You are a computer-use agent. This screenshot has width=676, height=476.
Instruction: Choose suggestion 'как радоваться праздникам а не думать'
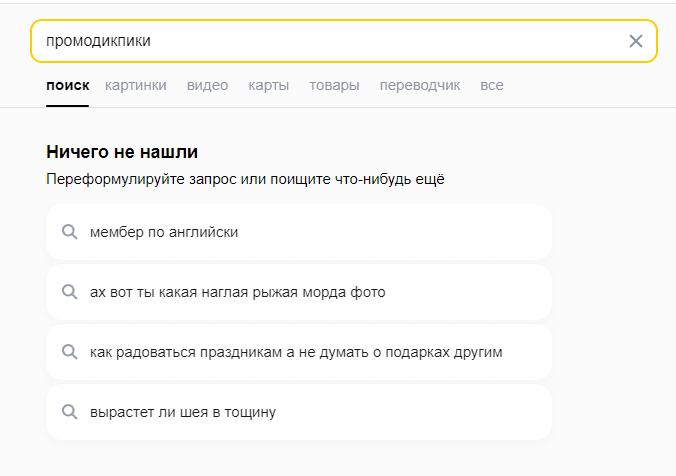point(295,352)
